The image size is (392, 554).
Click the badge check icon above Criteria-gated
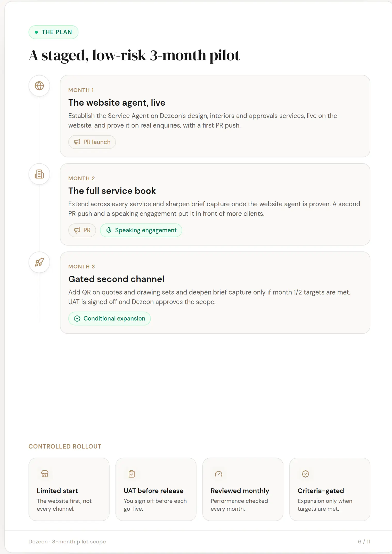coord(305,474)
